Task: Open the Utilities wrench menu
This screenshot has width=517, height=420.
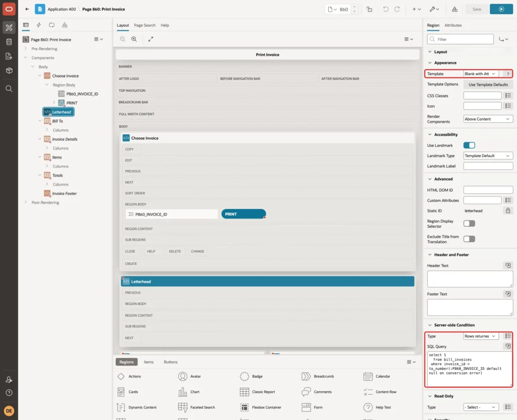Action: (x=434, y=9)
